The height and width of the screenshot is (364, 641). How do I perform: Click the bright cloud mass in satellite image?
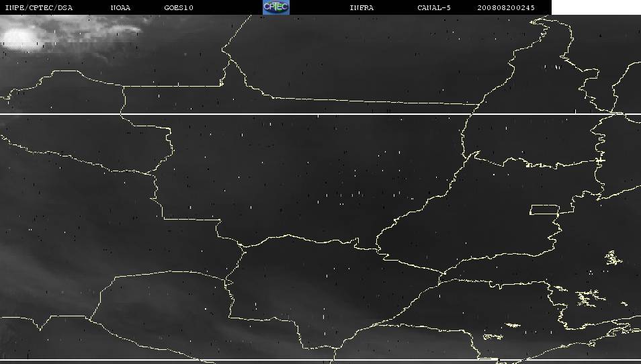click(x=20, y=38)
